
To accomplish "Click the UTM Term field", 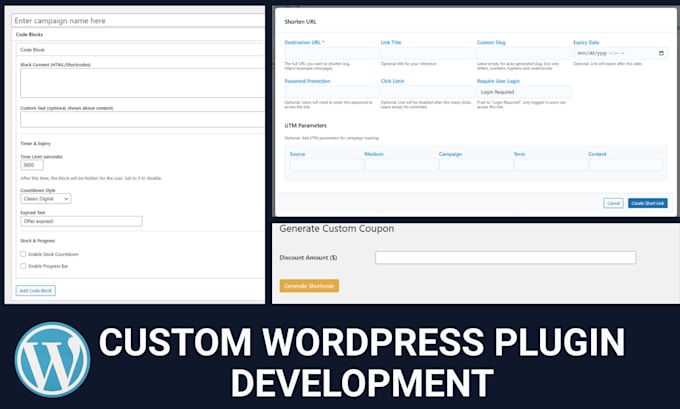I will coord(550,165).
